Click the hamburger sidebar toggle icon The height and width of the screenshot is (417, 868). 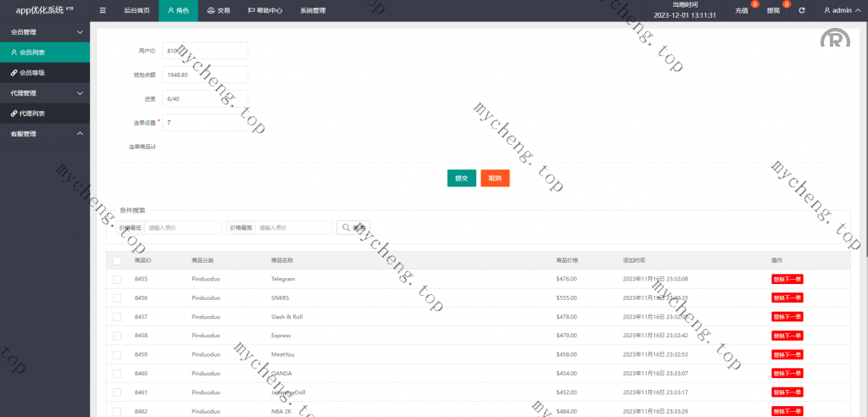tap(103, 11)
